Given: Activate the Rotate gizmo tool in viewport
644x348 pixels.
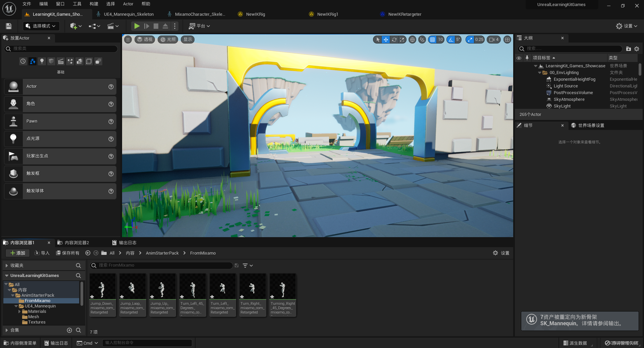Looking at the screenshot, I should pyautogui.click(x=394, y=40).
